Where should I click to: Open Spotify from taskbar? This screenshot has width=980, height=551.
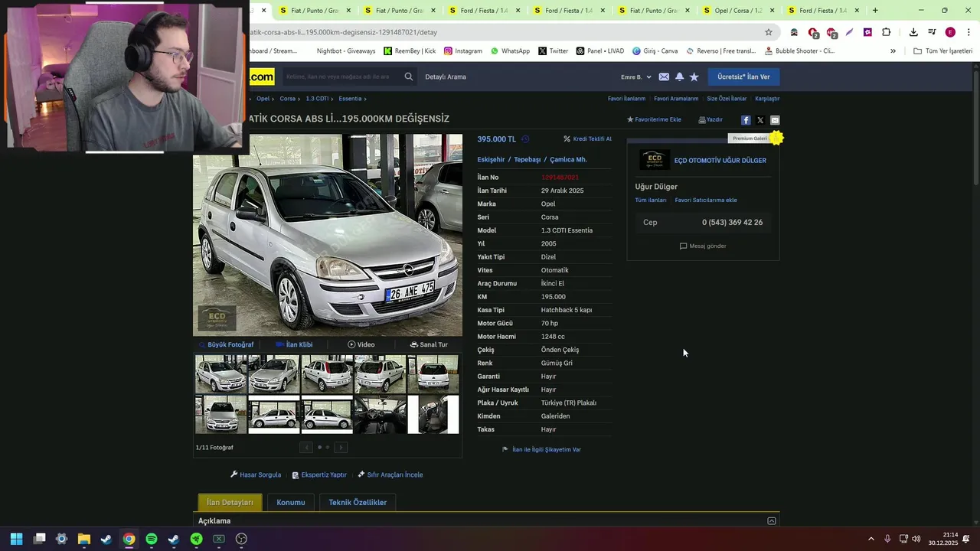coord(152,539)
